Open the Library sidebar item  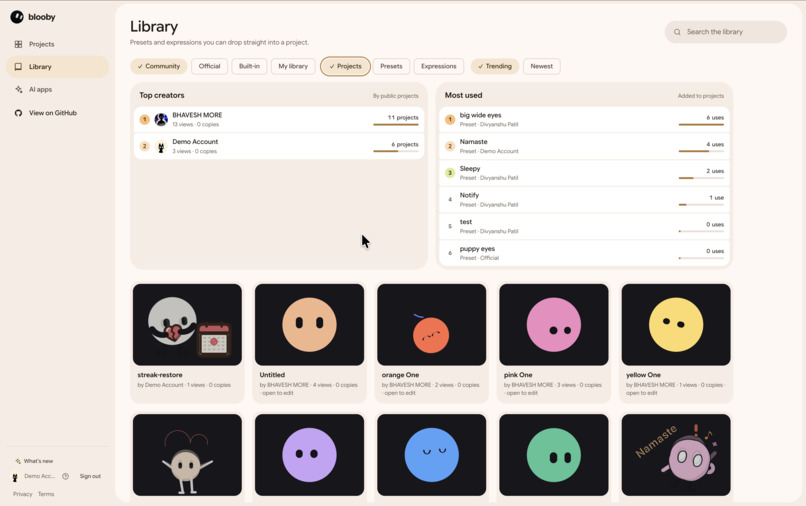coord(58,67)
